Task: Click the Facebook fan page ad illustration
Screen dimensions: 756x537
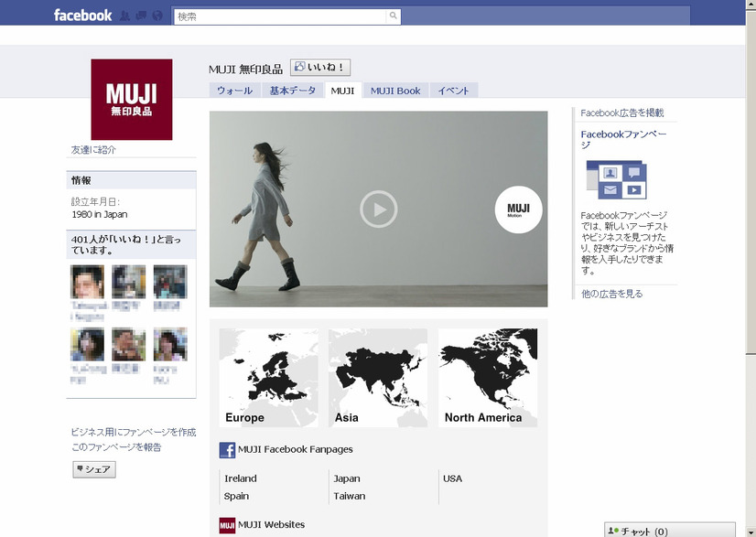Action: pyautogui.click(x=616, y=180)
